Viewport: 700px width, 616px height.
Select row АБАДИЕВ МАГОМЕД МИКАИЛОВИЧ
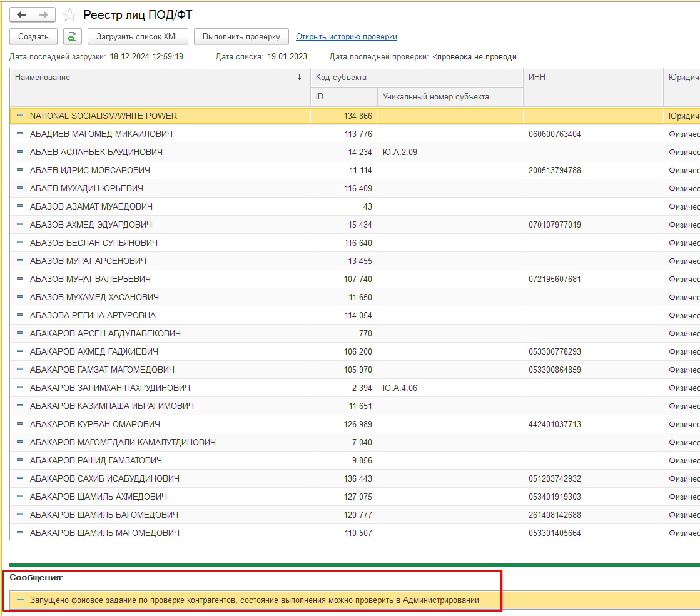click(355, 134)
